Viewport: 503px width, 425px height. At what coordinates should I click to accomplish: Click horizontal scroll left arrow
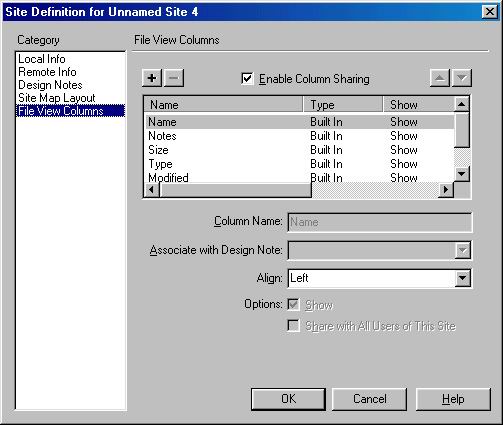coord(152,190)
